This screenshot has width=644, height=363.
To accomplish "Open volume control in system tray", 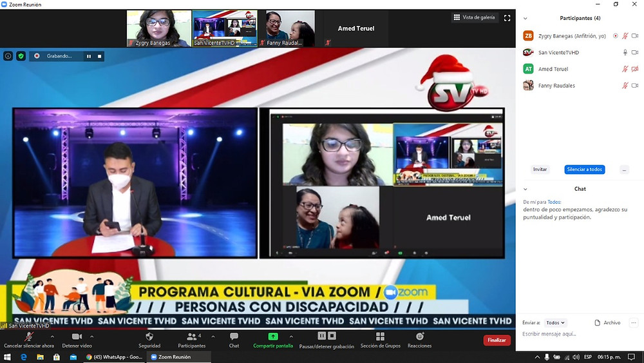I will [x=576, y=357].
